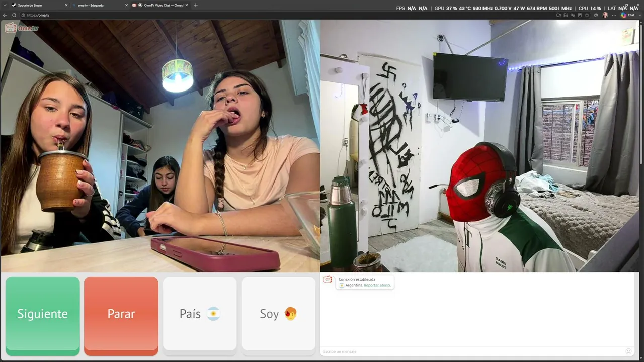
Task: Expand the tab list dropdown arrow
Action: tap(5, 5)
